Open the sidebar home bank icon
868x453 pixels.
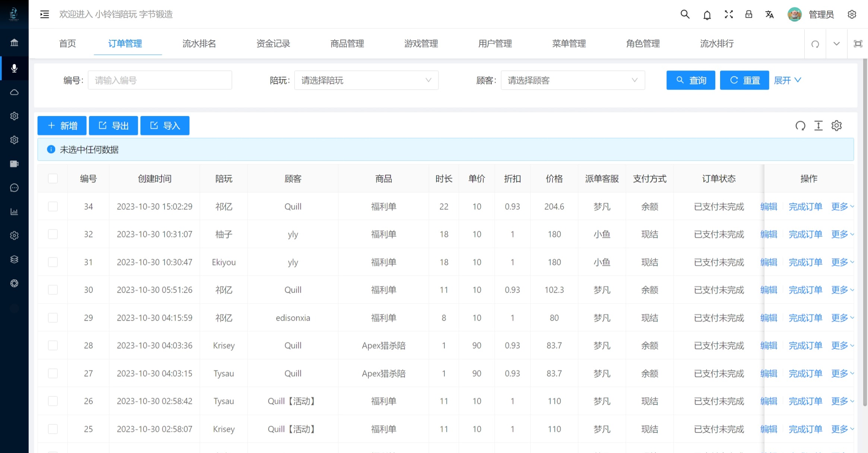click(x=14, y=42)
